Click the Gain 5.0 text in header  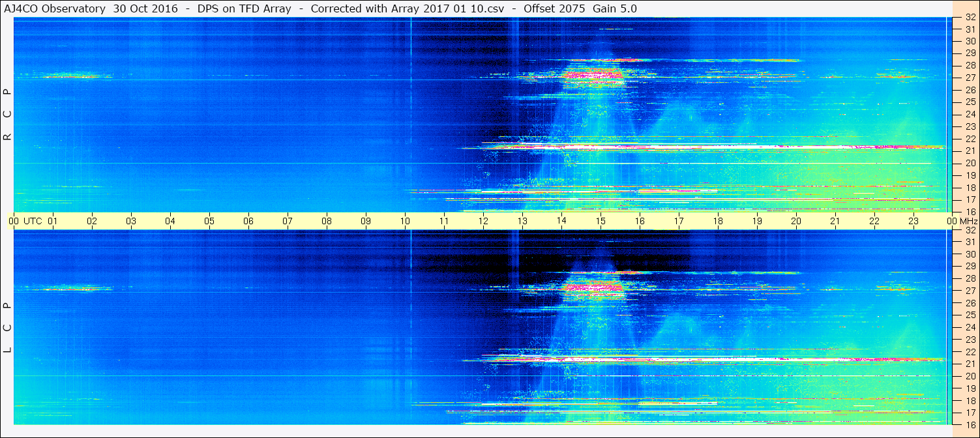pos(614,8)
